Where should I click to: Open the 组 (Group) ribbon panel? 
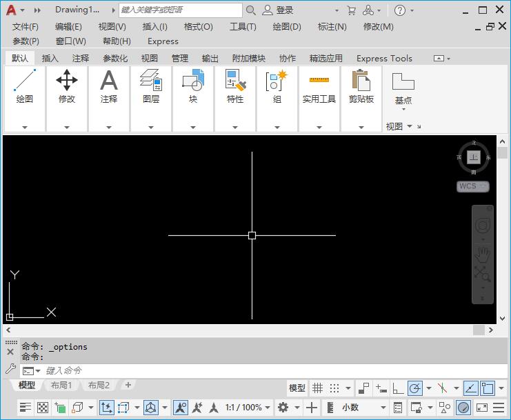277,86
